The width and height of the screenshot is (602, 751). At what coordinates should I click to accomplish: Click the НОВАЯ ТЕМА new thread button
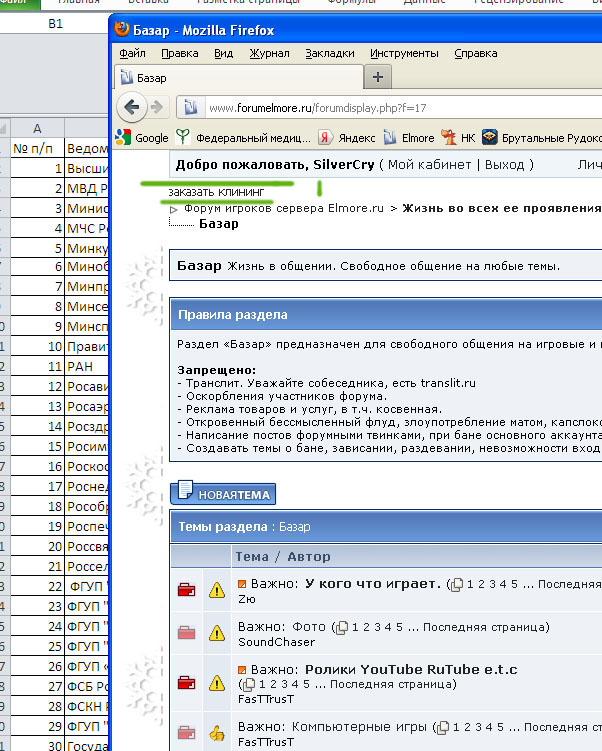[223, 494]
